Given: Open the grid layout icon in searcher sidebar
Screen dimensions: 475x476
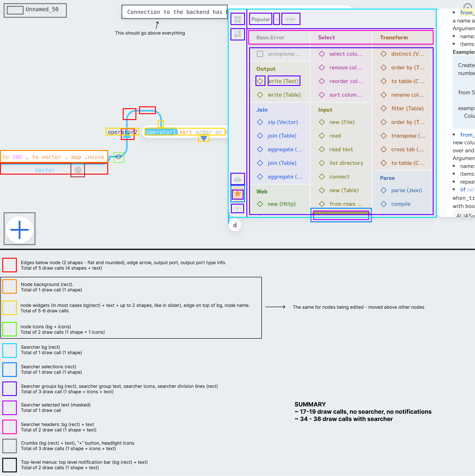Looking at the screenshot, I should point(237,19).
